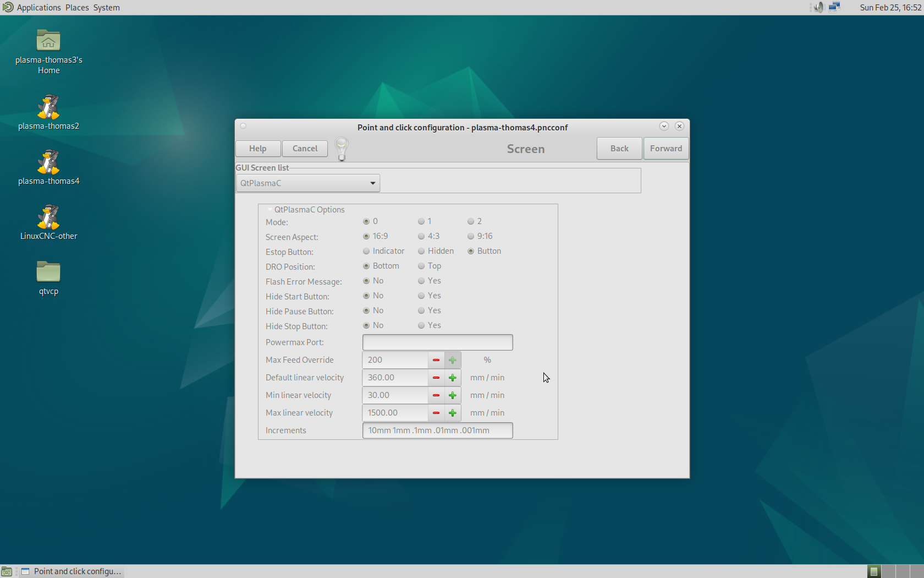The width and height of the screenshot is (924, 578).
Task: Increase Min linear velocity with plus
Action: click(453, 395)
